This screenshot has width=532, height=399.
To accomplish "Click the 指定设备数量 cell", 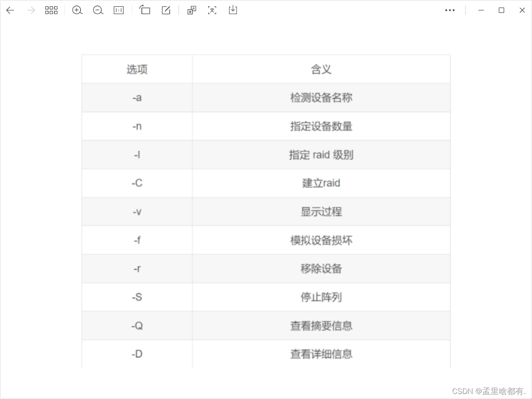I will [x=321, y=126].
